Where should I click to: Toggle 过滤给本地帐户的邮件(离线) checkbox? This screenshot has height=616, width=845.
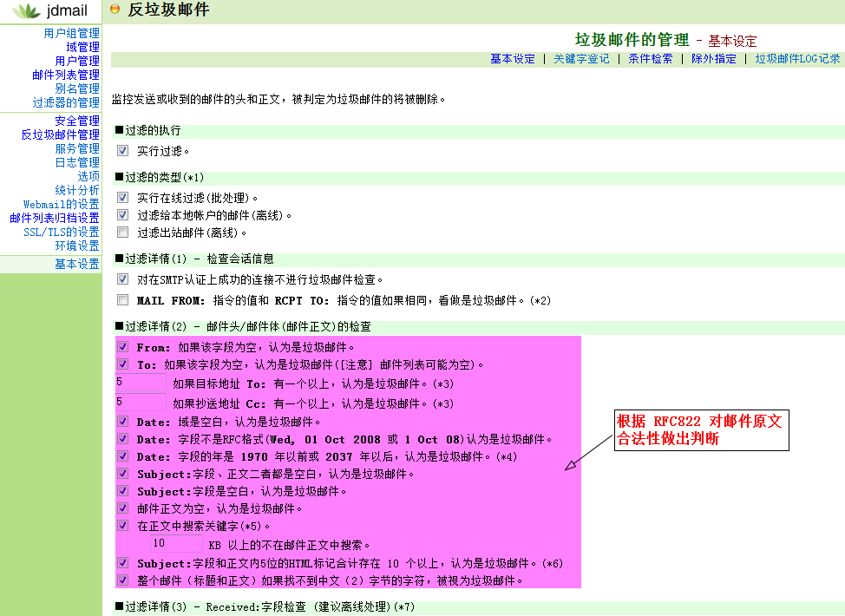click(x=123, y=215)
